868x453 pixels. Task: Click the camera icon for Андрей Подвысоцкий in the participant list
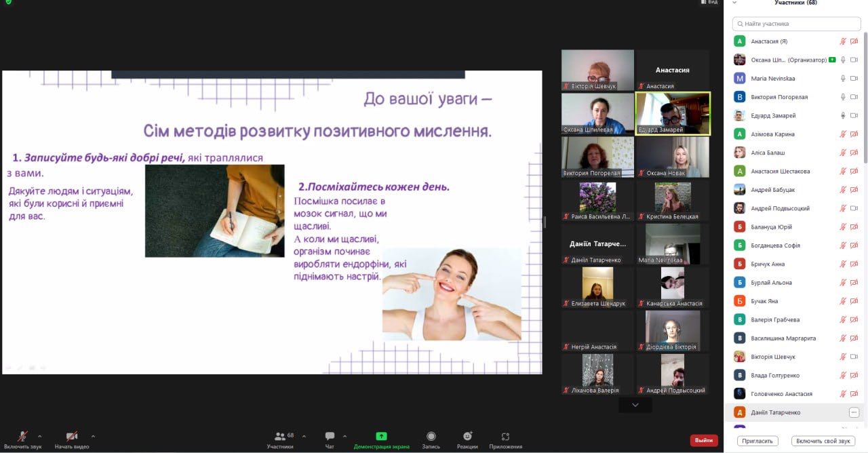click(854, 208)
